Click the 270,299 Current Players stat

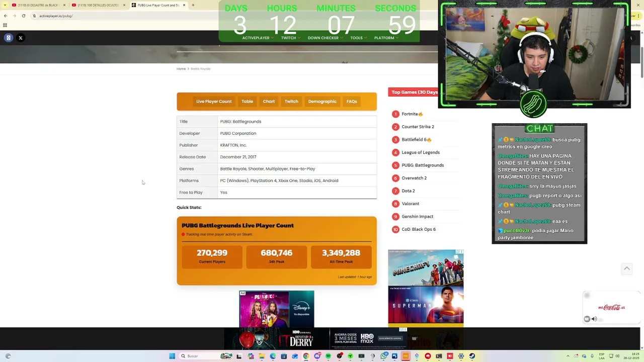click(212, 257)
